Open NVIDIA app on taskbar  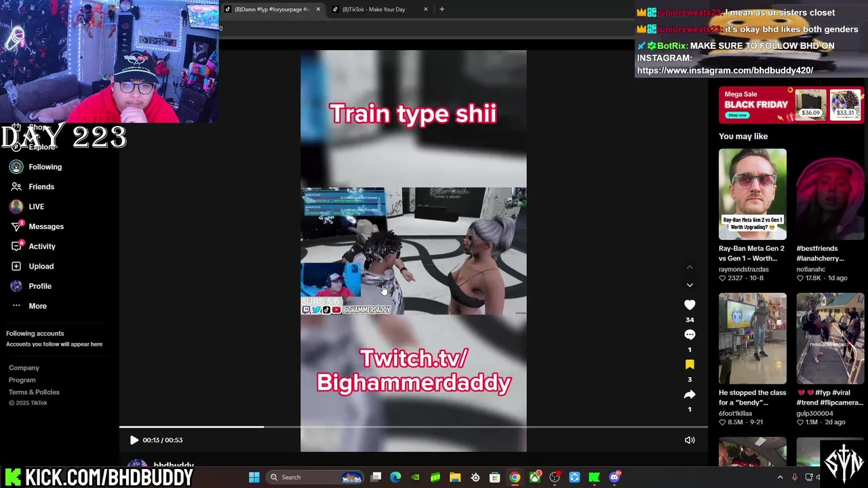point(416,477)
